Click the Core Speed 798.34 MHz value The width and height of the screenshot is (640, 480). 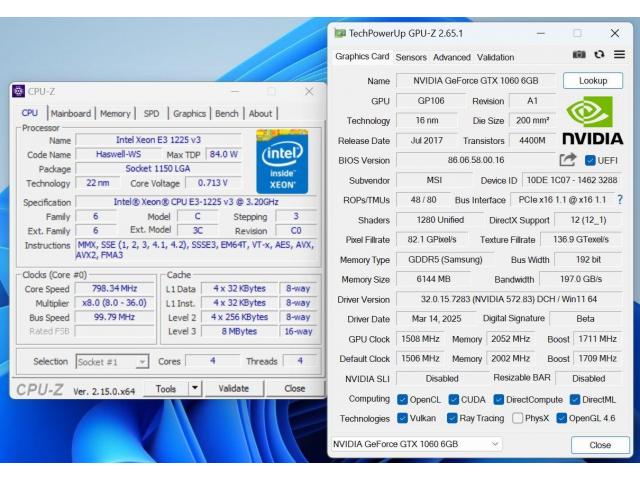coord(114,289)
